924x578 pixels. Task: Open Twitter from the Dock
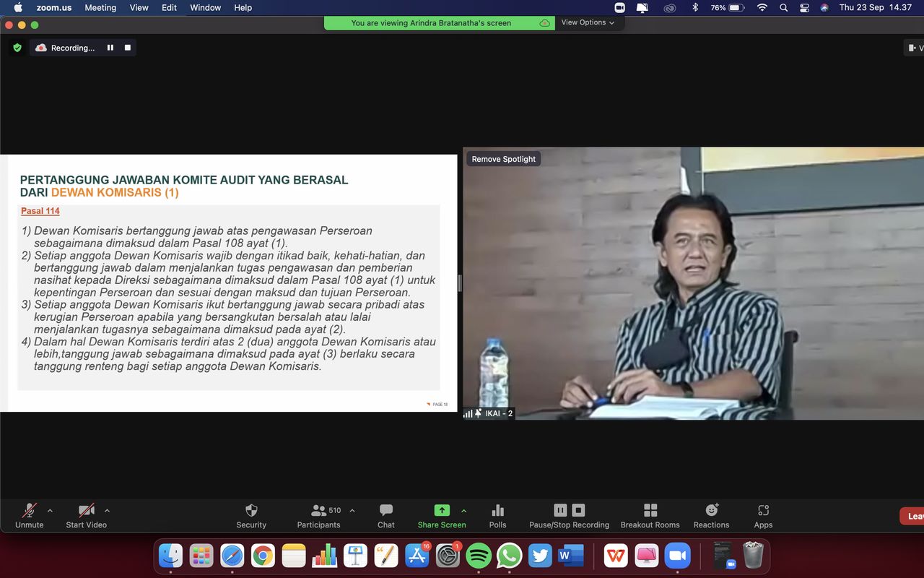pos(540,556)
